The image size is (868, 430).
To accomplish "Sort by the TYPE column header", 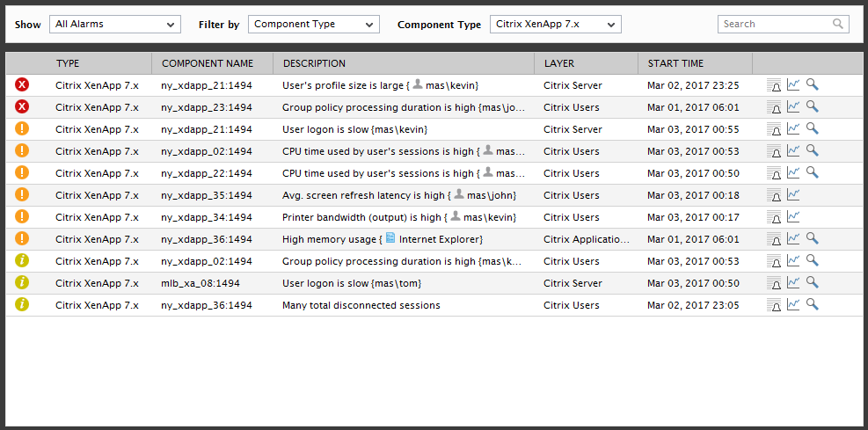I will coord(68,63).
